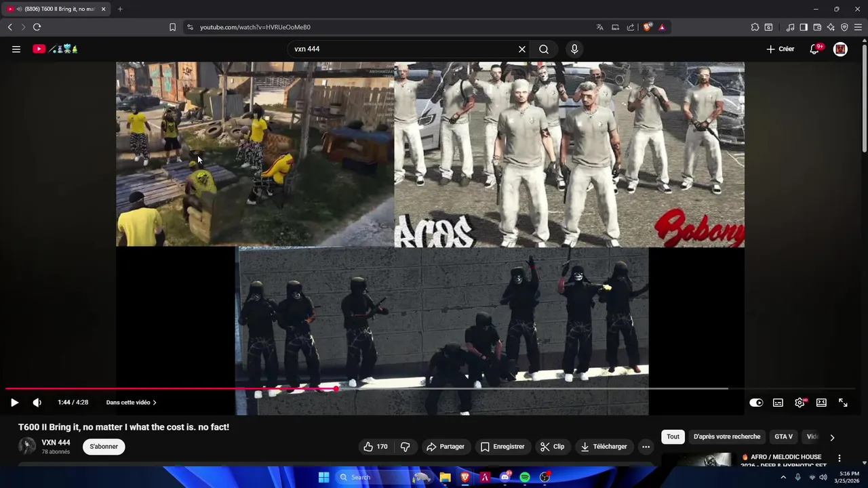Open the AFRO / MELODIC HOUSE thumbnail

pyautogui.click(x=698, y=460)
